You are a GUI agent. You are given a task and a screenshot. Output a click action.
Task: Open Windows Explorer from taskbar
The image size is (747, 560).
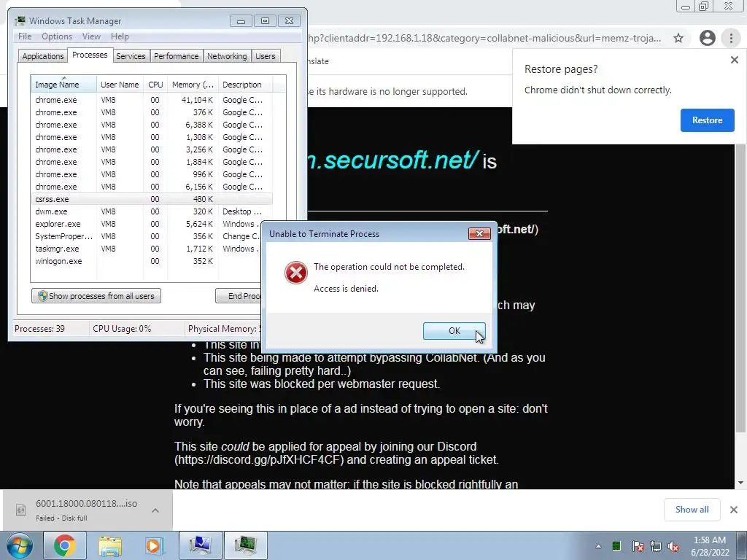coord(110,545)
